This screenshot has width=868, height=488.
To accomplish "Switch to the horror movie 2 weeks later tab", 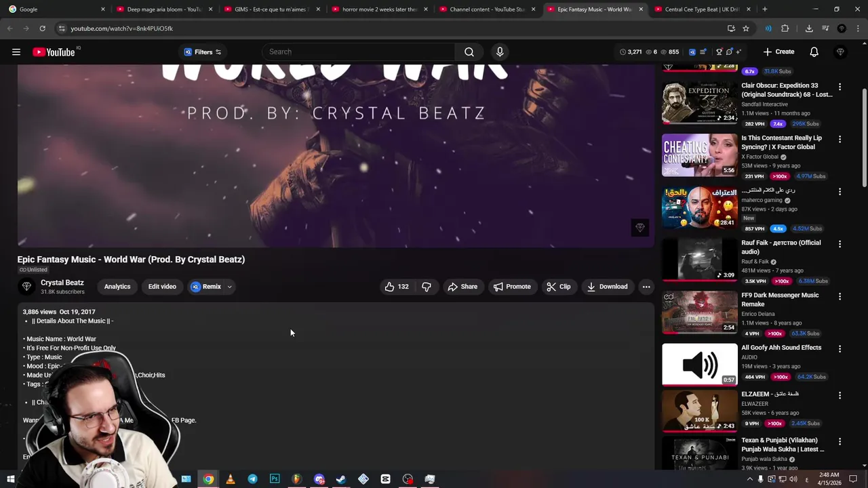I will click(380, 9).
